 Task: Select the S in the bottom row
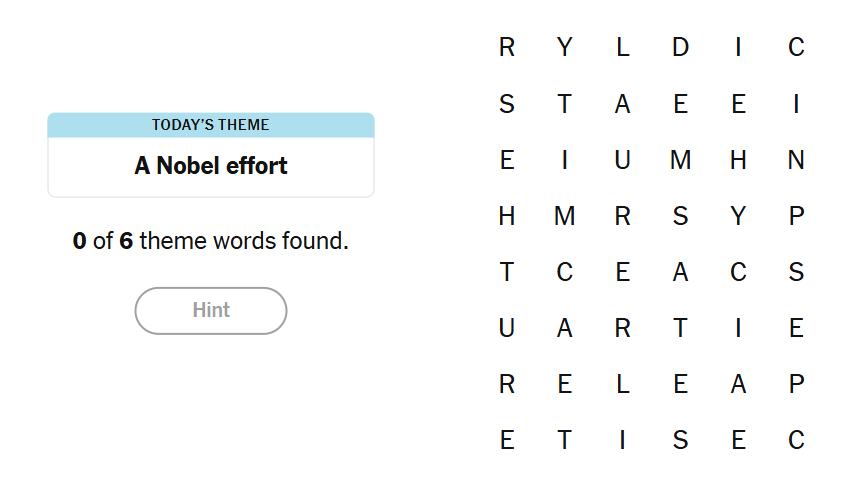pyautogui.click(x=680, y=440)
